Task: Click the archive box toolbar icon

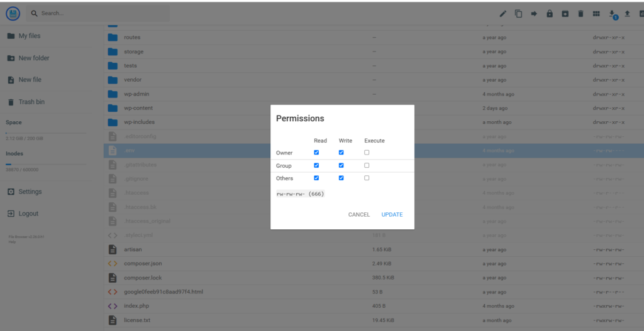Action: [565, 14]
